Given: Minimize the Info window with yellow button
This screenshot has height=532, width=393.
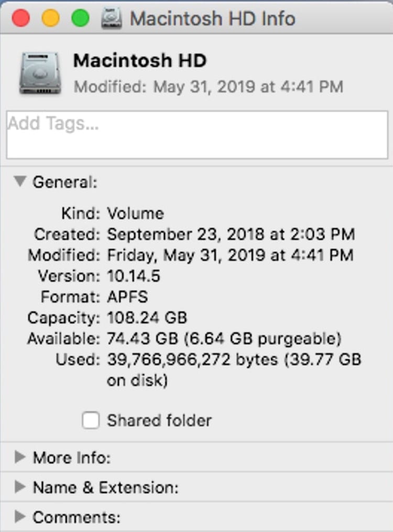Looking at the screenshot, I should [x=51, y=19].
